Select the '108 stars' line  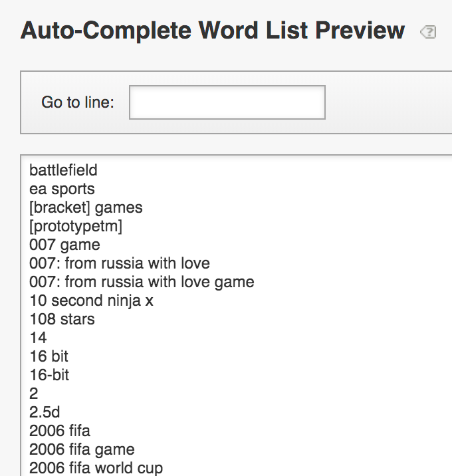point(62,319)
